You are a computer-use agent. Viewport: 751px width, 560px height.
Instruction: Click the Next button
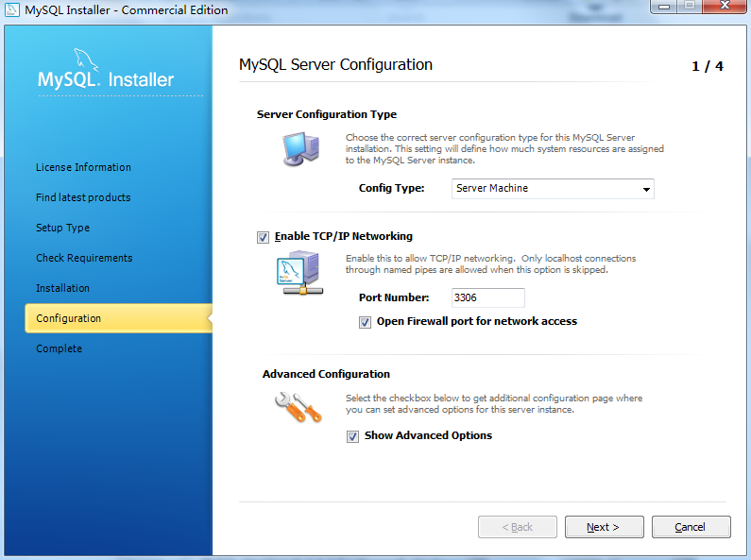[604, 527]
